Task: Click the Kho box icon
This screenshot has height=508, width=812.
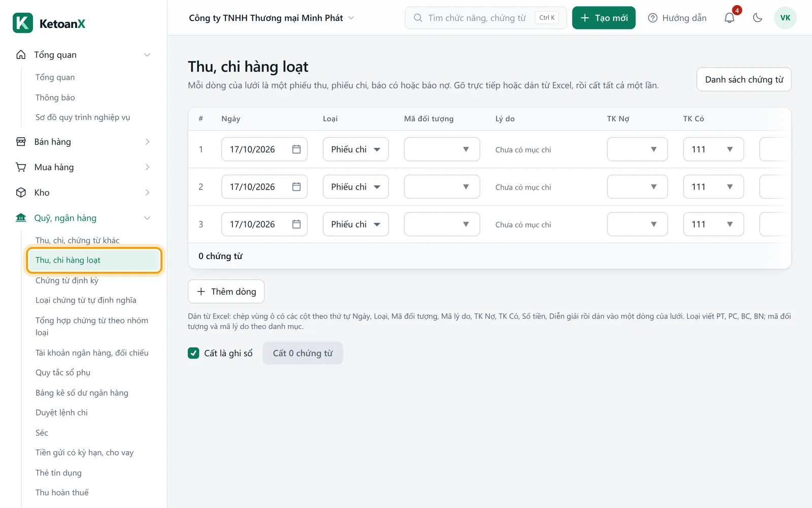Action: tap(21, 193)
